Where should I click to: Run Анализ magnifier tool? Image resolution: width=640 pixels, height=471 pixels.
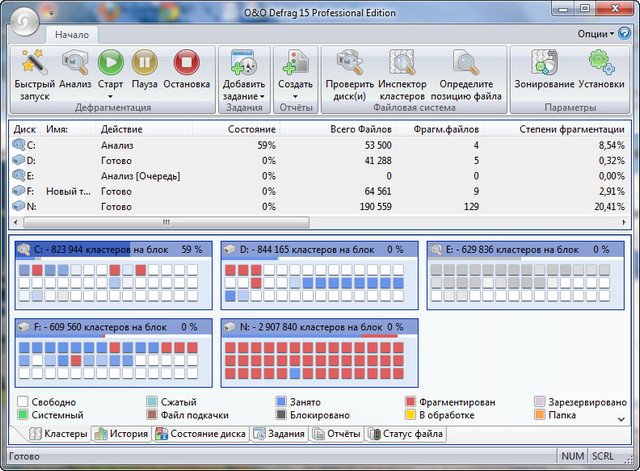pyautogui.click(x=75, y=62)
